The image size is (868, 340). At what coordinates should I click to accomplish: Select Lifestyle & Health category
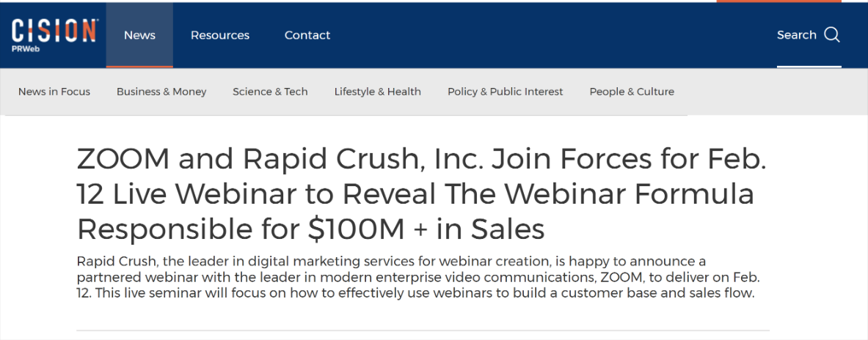coord(378,92)
